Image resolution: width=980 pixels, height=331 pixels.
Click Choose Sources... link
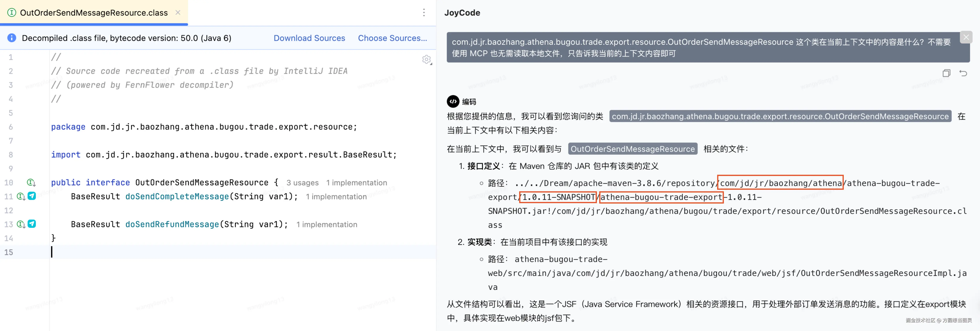click(x=392, y=38)
